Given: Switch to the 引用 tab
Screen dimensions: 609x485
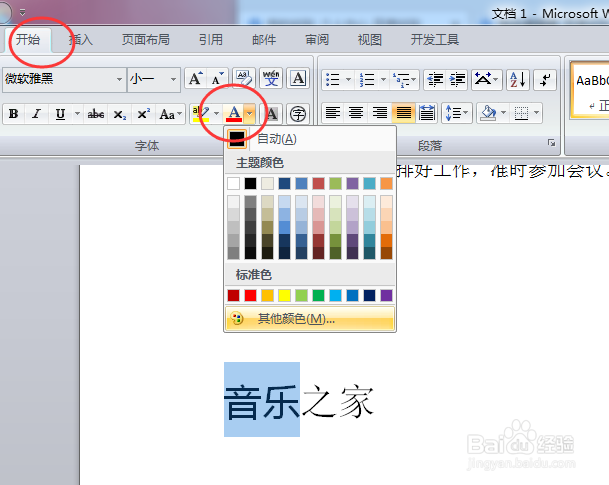Looking at the screenshot, I should tap(211, 40).
